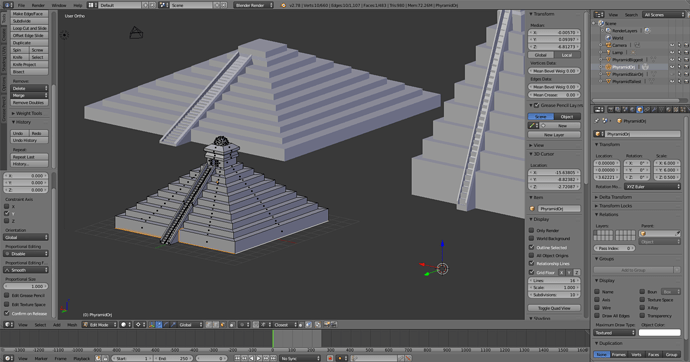Open the Edit Mode dropdown

[100, 325]
